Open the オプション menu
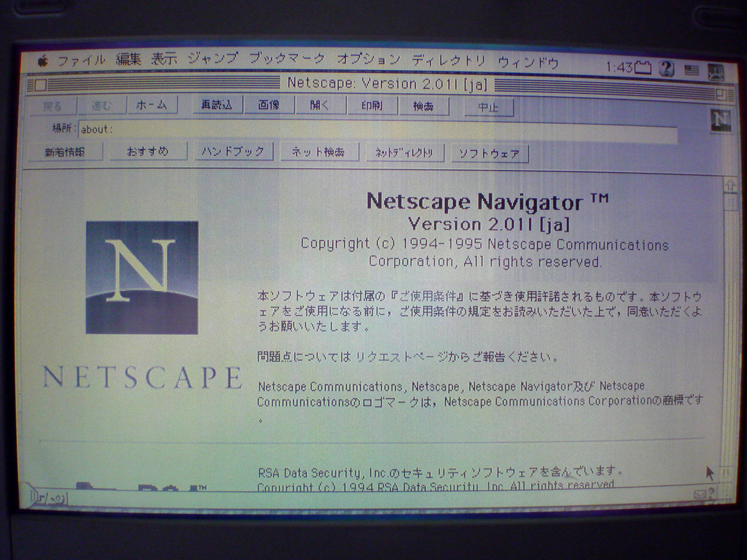Viewport: 747px width, 560px height. coord(368,60)
